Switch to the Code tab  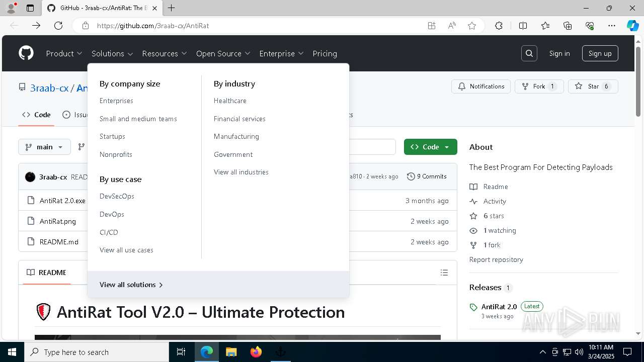point(36,115)
